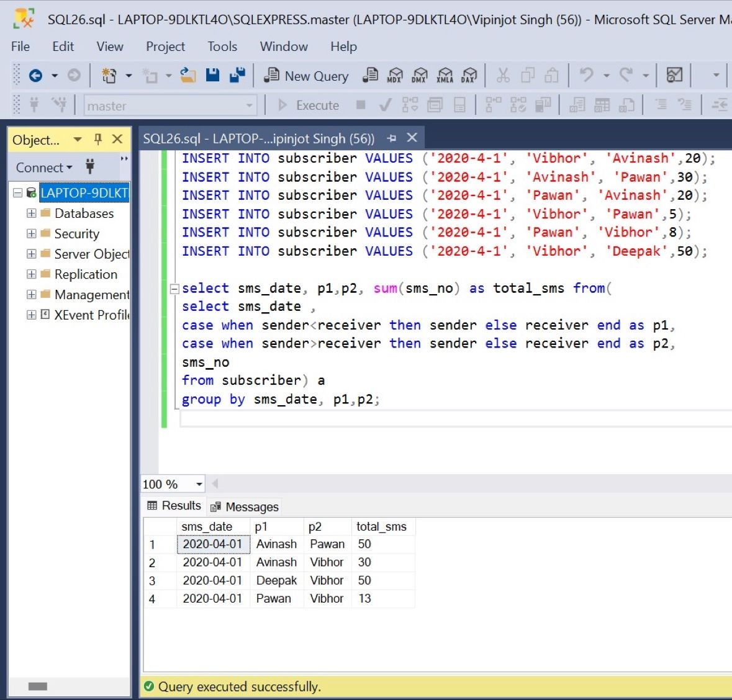Click the New Query button
The width and height of the screenshot is (732, 700).
(306, 76)
